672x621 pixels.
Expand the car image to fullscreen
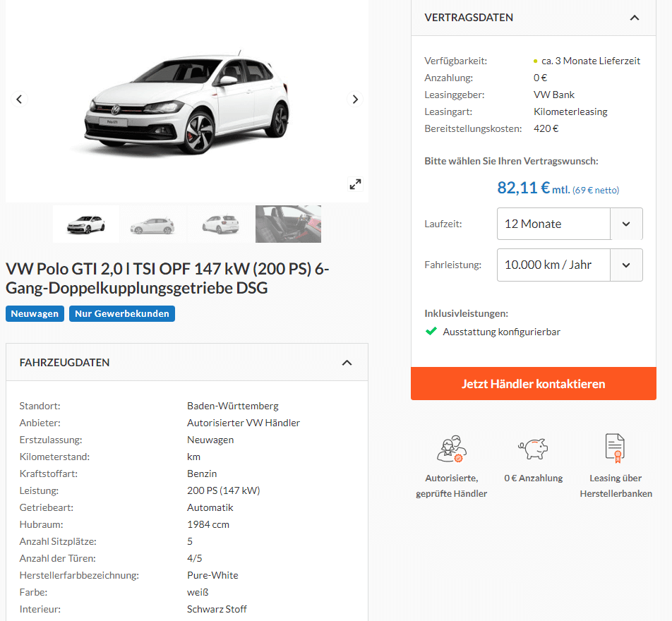[355, 184]
